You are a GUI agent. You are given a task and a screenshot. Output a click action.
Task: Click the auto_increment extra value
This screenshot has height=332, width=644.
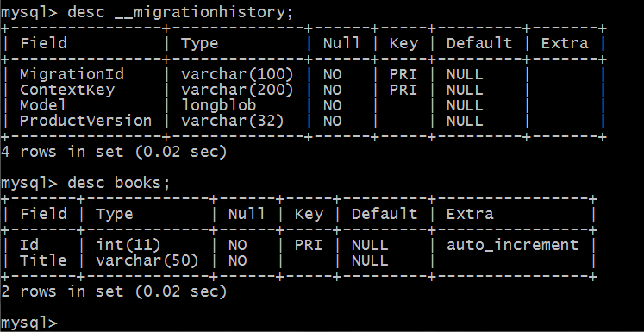[513, 245]
